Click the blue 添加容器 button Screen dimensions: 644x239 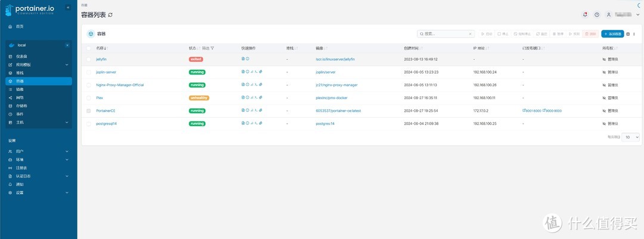(x=612, y=34)
